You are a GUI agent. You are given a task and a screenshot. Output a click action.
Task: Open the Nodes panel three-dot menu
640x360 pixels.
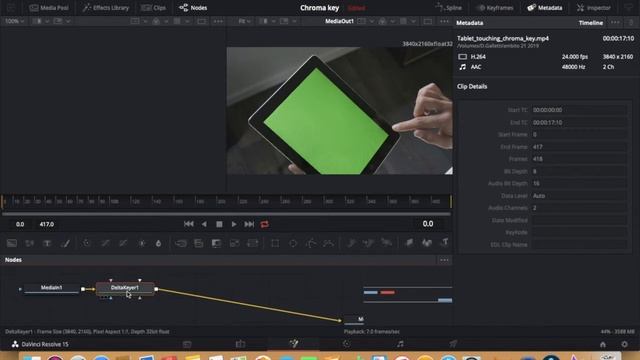[x=444, y=260]
